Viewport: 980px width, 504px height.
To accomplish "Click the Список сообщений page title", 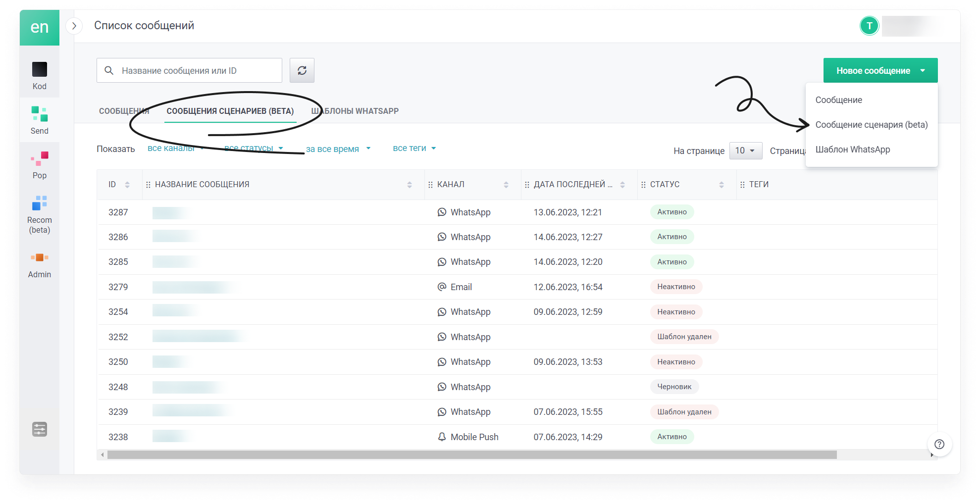I will [144, 25].
